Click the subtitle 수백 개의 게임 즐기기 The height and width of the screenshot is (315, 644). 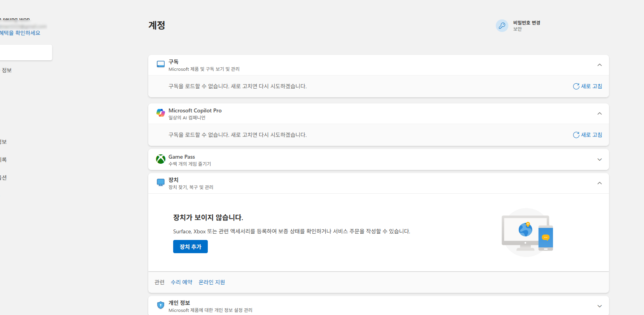[x=190, y=164]
